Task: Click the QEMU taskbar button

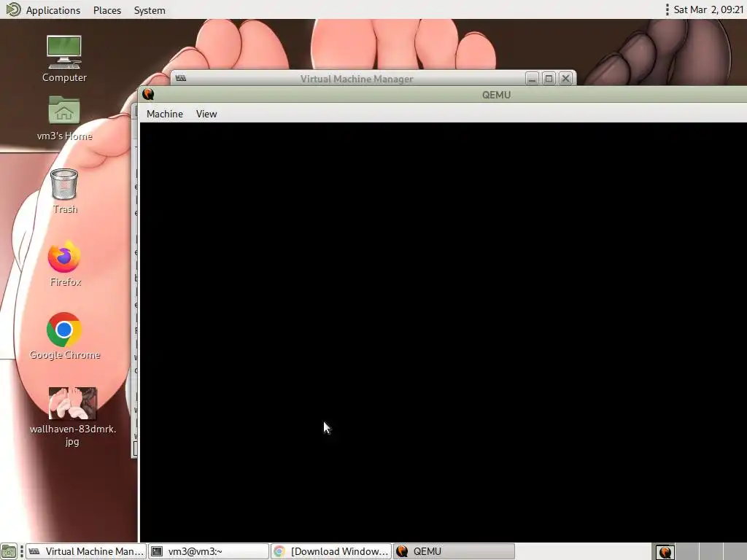Action: [x=454, y=551]
